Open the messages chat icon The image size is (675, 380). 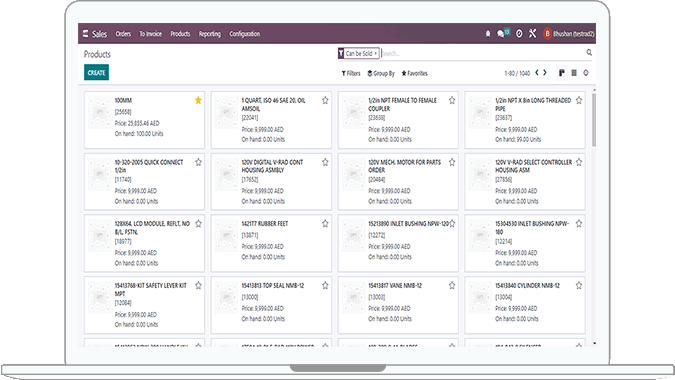point(501,34)
